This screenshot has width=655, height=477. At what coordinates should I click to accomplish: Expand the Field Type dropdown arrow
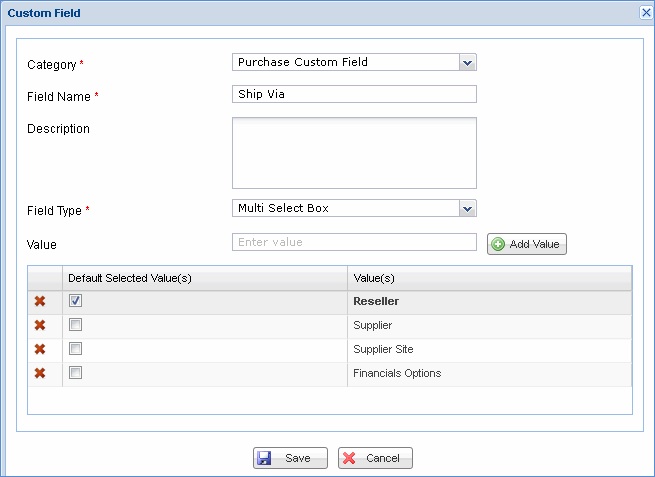pyautogui.click(x=467, y=208)
